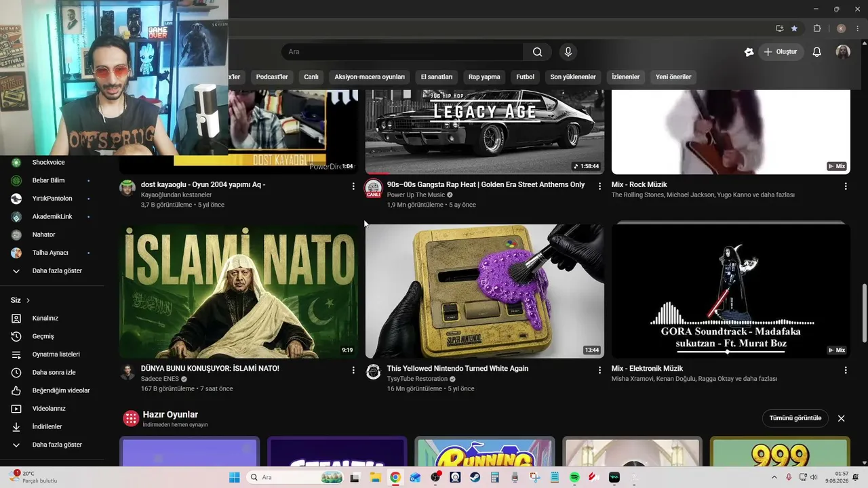
Task: Install the app via the address bar icon
Action: click(779, 28)
